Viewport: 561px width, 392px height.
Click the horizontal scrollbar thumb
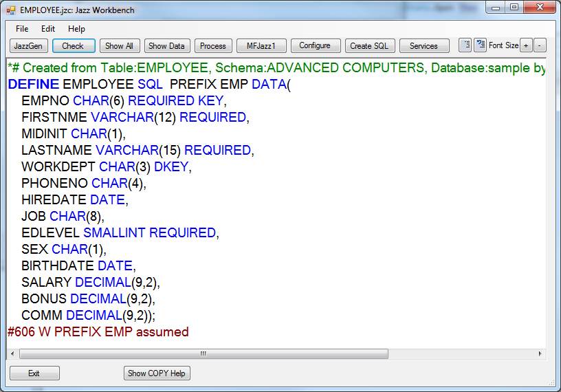[x=203, y=353]
